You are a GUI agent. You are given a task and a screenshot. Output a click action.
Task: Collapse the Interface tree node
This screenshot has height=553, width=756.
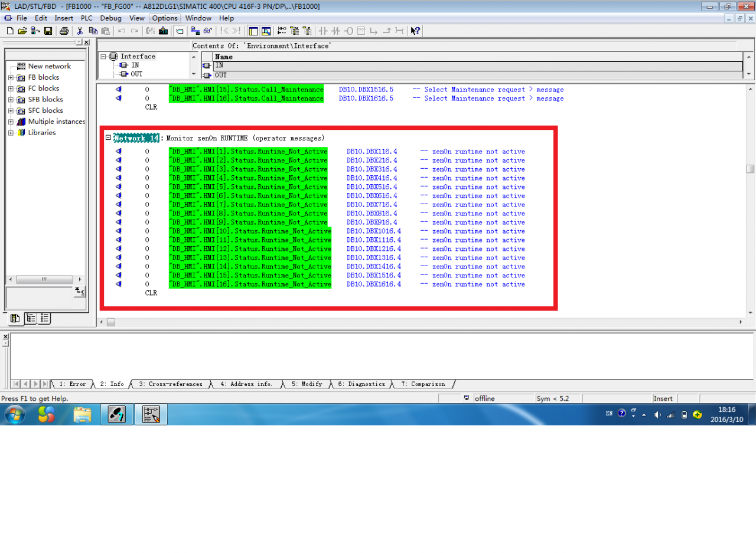[x=103, y=57]
